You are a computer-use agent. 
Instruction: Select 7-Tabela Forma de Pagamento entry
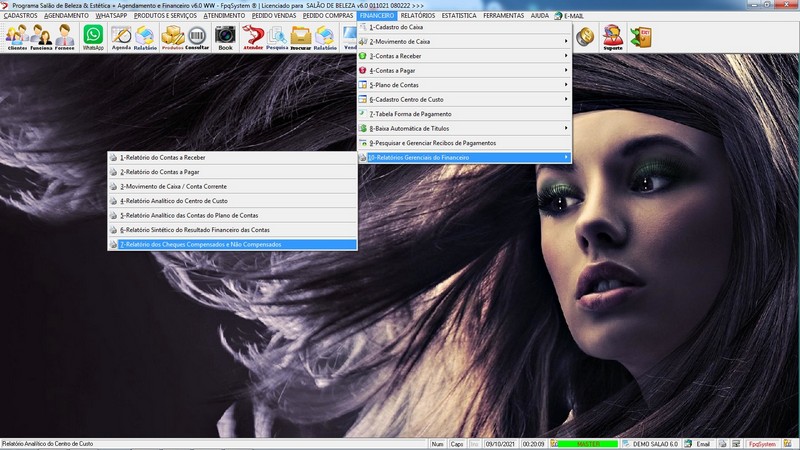tap(464, 114)
